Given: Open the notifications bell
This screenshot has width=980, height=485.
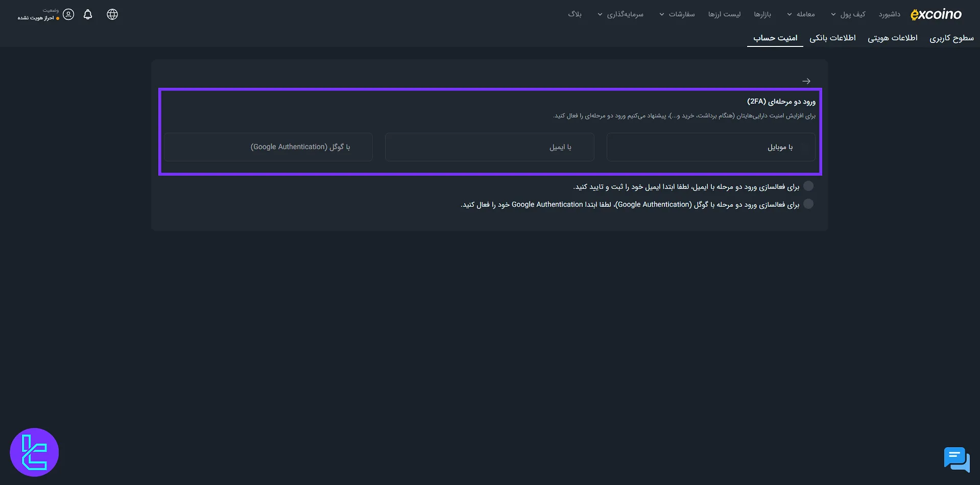Looking at the screenshot, I should tap(87, 14).
